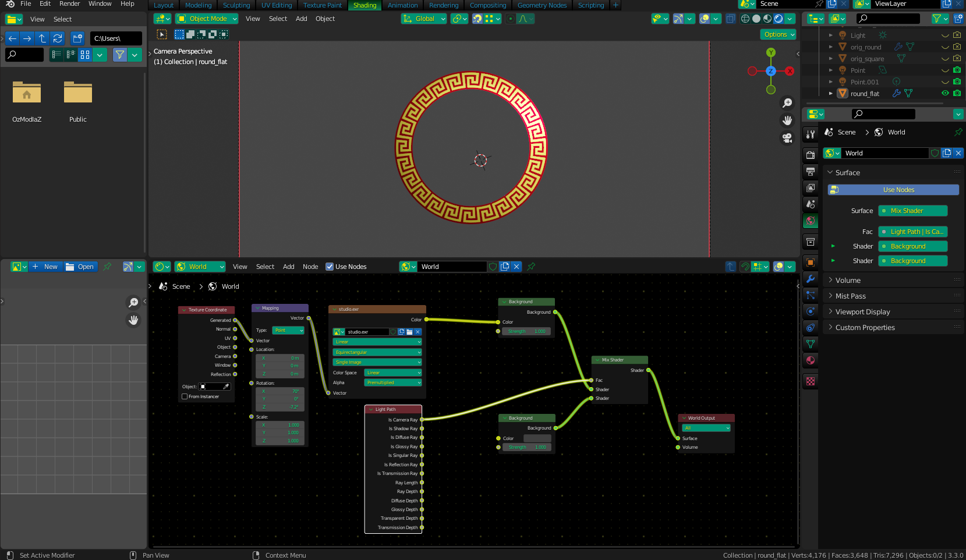Toggle render visibility of Point.001

tap(957, 81)
